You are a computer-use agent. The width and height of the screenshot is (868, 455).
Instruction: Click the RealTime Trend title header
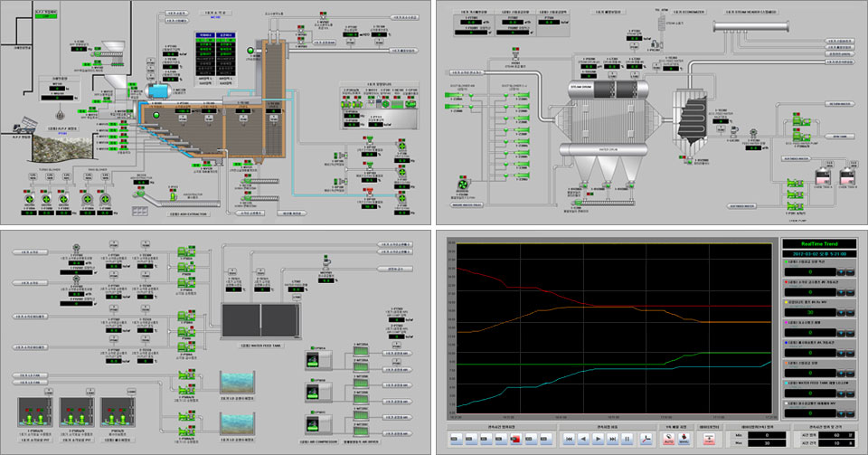pyautogui.click(x=819, y=242)
